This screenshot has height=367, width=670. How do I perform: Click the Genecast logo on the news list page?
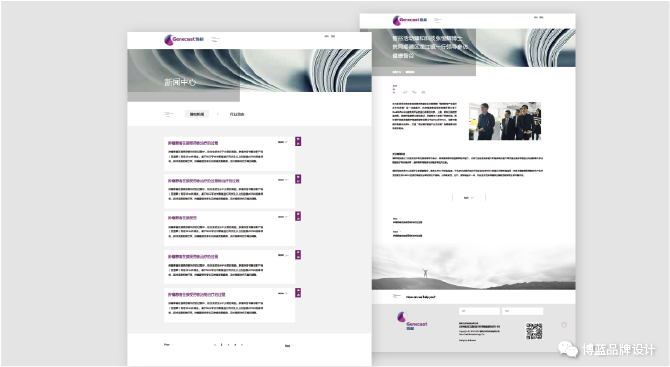click(x=184, y=40)
